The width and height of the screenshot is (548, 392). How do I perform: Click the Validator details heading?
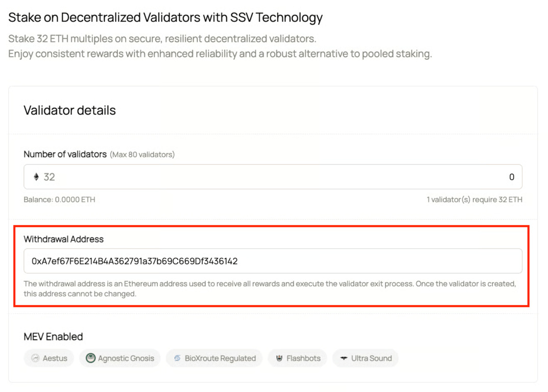(x=70, y=110)
